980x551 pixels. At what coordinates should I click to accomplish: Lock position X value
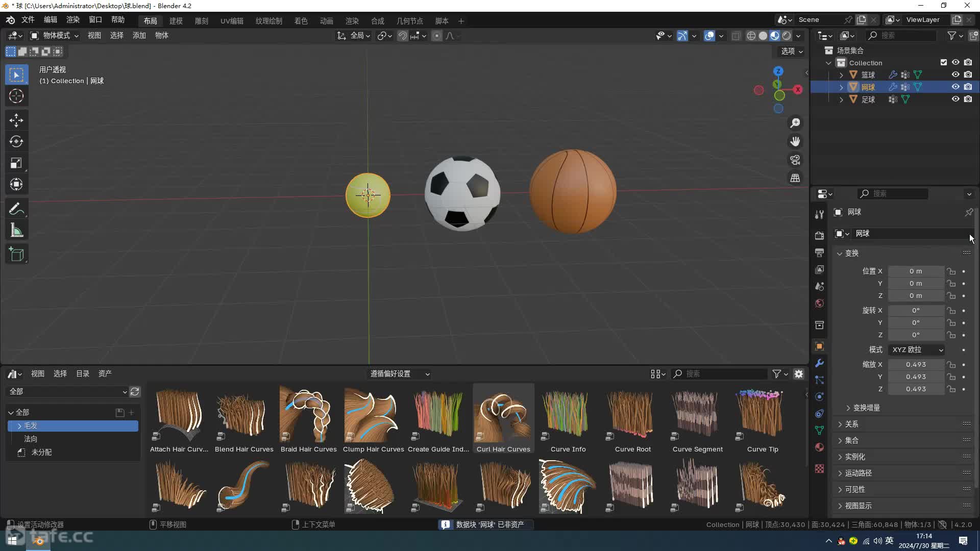coord(951,271)
